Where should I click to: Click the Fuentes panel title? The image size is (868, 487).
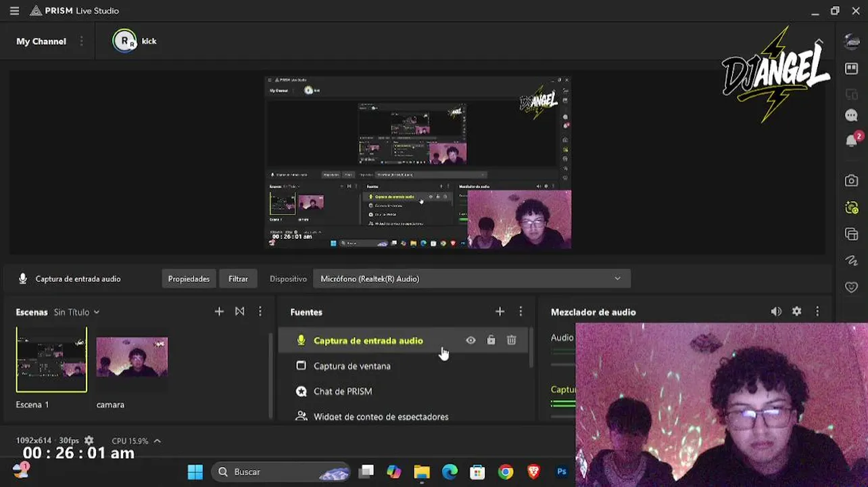pyautogui.click(x=306, y=312)
